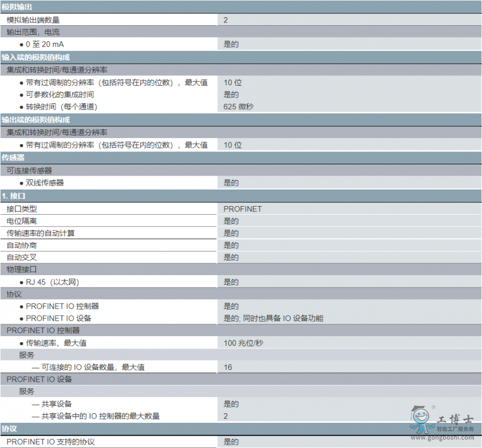
Task: Select the '接口类型' row label
Action: tap(21, 209)
